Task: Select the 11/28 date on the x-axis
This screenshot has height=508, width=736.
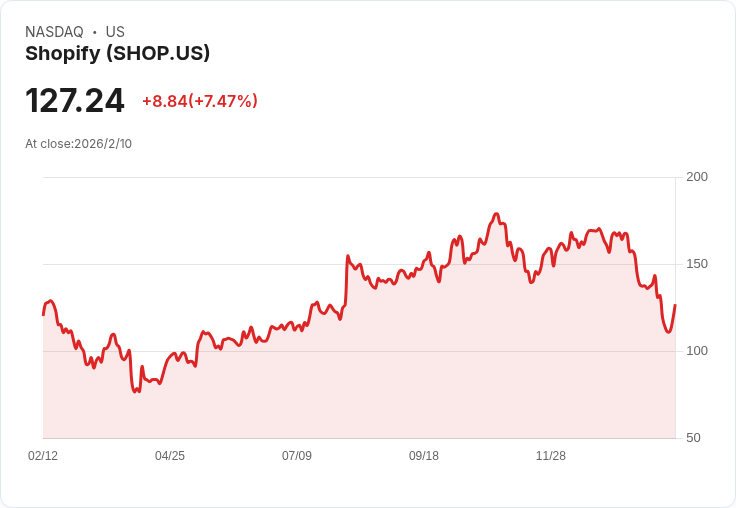Action: click(551, 456)
